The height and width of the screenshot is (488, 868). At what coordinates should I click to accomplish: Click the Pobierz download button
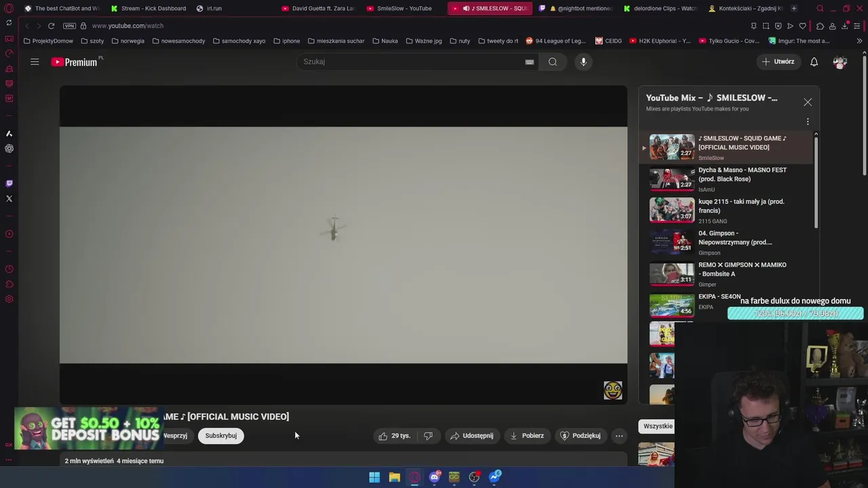click(x=527, y=436)
